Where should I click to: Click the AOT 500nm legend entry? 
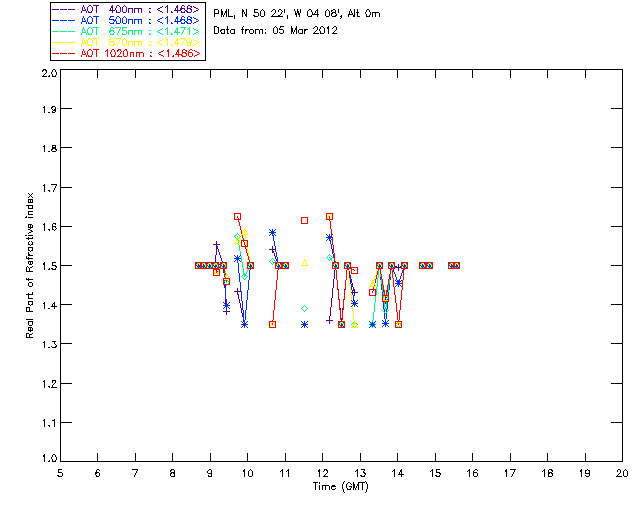127,20
